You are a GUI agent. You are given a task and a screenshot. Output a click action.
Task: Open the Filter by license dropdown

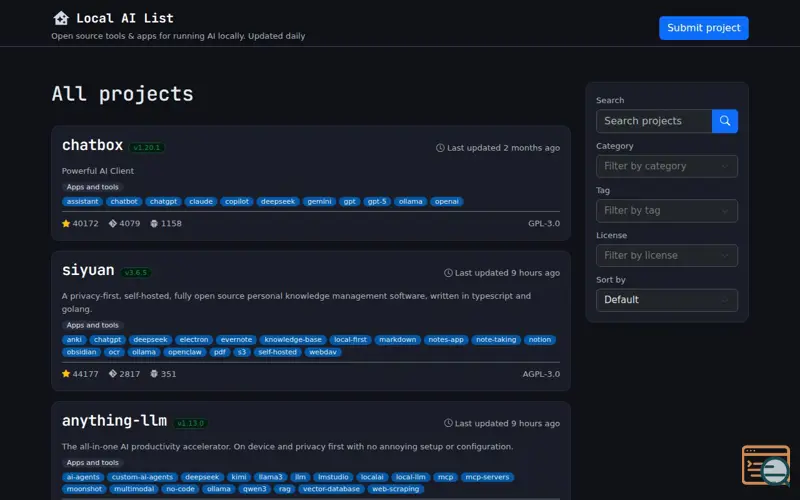[667, 256]
